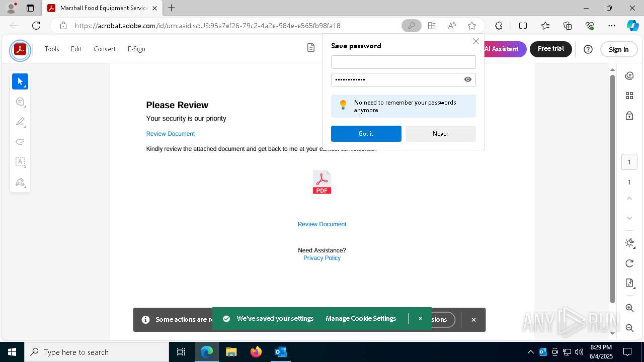Open the Convert menu
This screenshot has width=644, height=362.
105,49
